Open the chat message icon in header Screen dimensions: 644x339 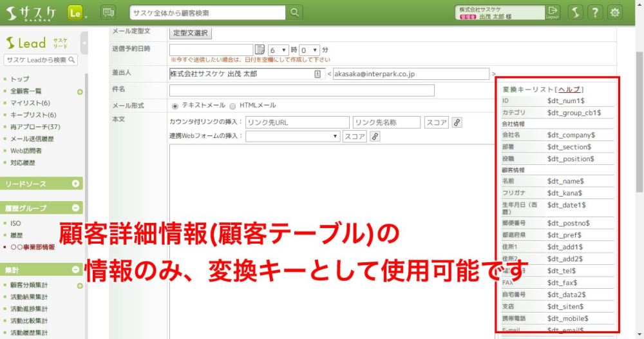108,12
